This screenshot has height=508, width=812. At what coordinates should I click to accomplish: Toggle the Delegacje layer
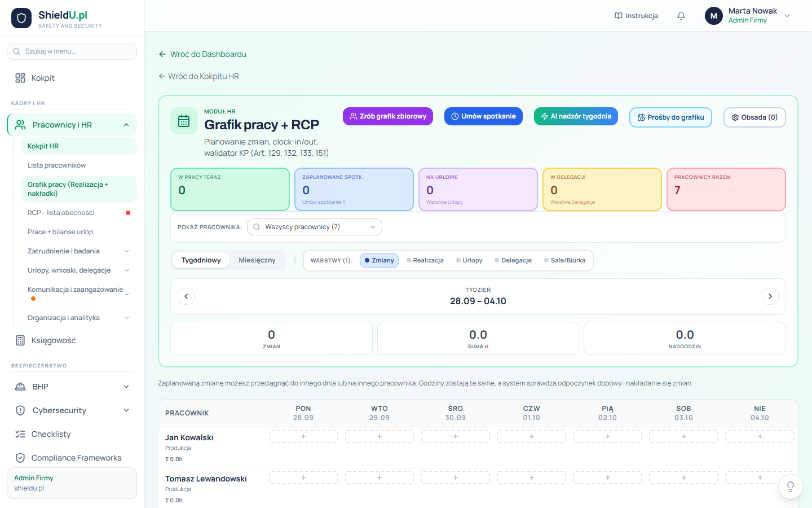513,260
